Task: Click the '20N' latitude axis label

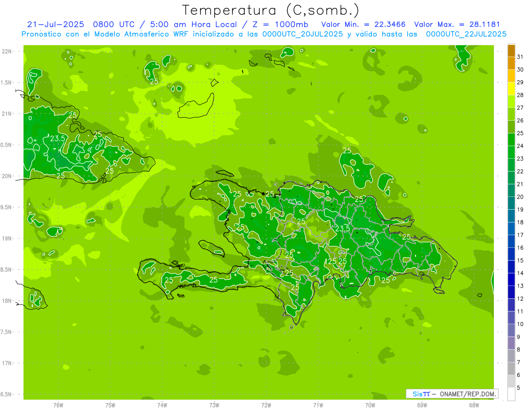Action: (7, 176)
